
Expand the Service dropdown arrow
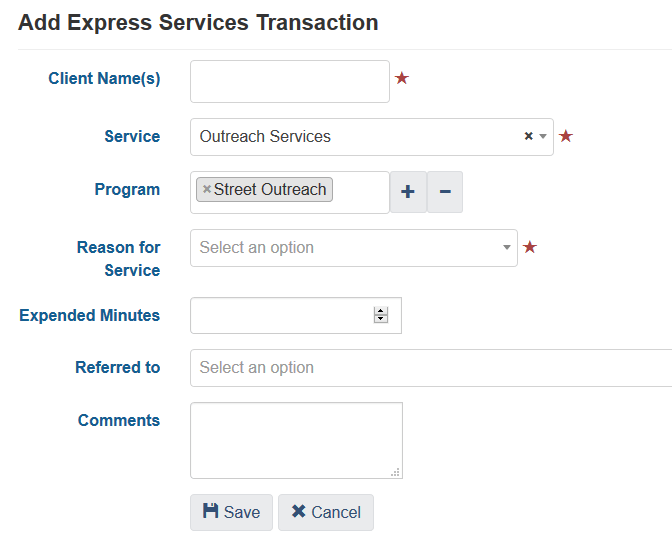coord(543,137)
